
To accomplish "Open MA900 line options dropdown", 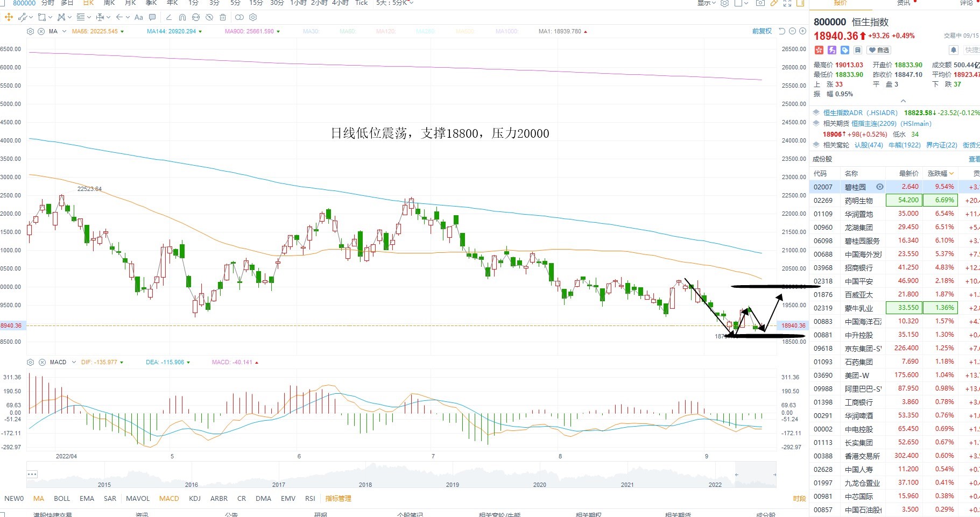I will click(278, 32).
